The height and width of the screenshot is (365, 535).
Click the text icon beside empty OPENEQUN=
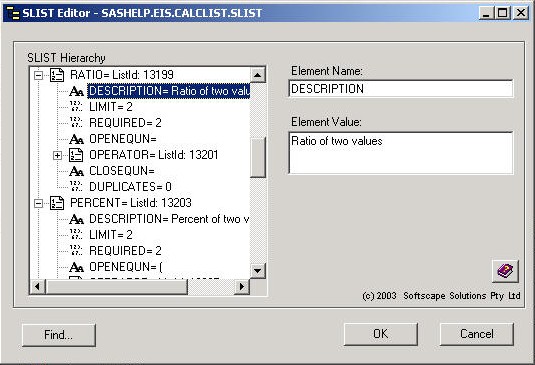tap(76, 139)
